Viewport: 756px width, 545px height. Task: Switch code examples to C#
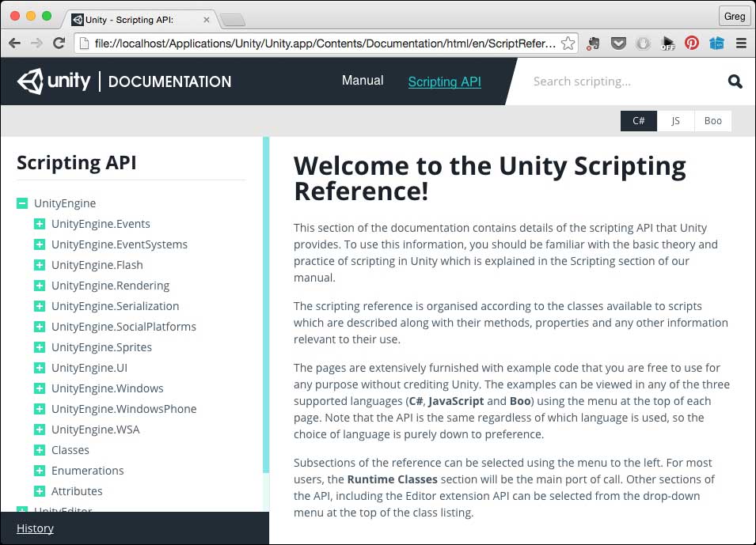point(639,121)
